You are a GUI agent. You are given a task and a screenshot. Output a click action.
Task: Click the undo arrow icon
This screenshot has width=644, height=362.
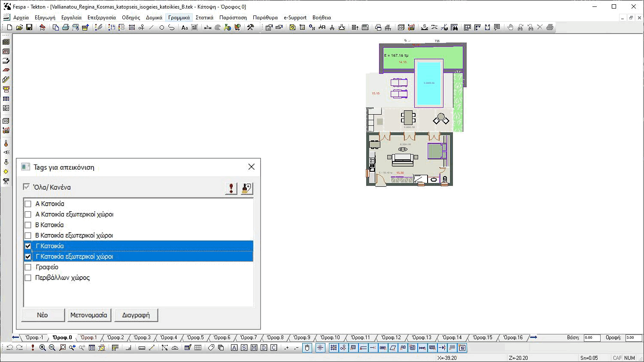9,348
